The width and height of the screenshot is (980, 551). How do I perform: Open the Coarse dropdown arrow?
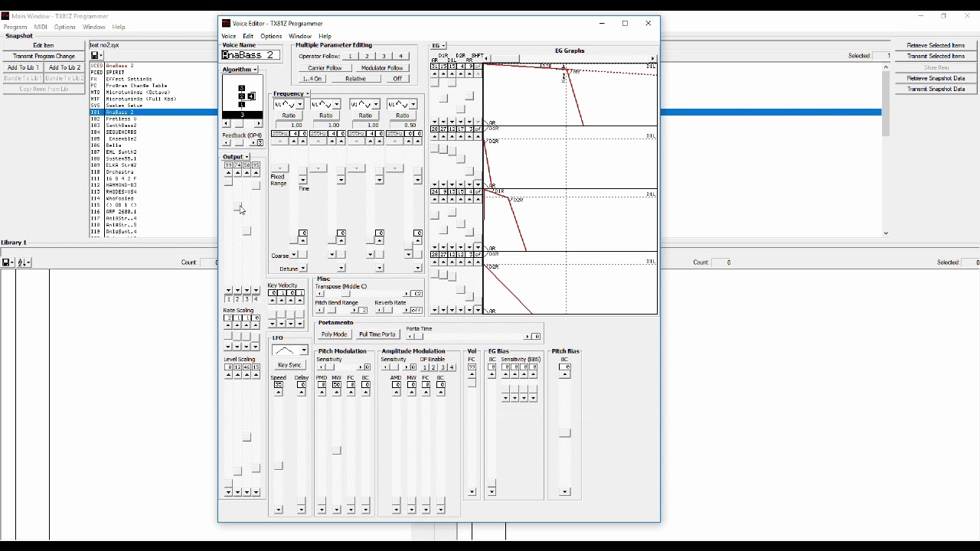(x=294, y=256)
